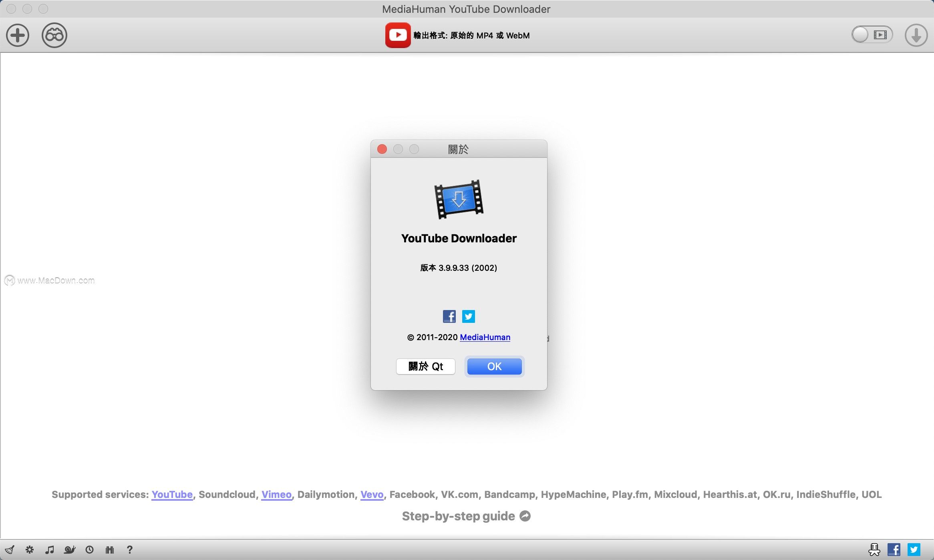Click the YouTube Downloader filmstrip app icon
934x560 pixels.
(x=459, y=199)
